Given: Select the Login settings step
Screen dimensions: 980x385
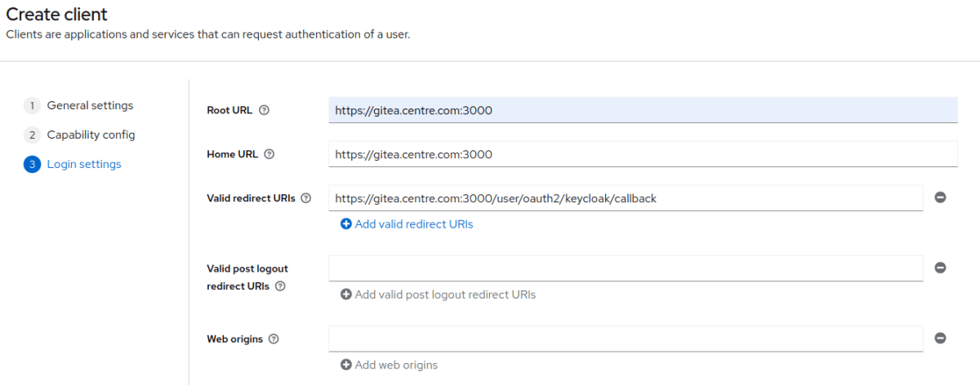Looking at the screenshot, I should 73,164.
